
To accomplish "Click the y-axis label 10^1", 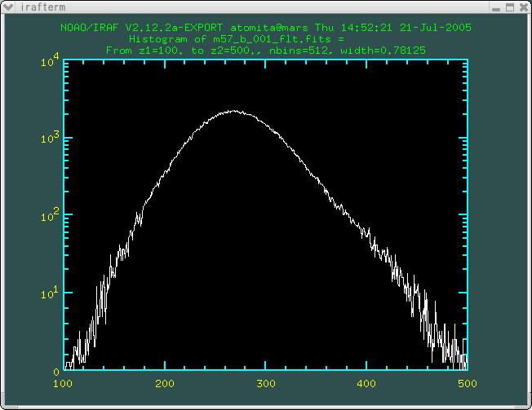I will [x=50, y=293].
